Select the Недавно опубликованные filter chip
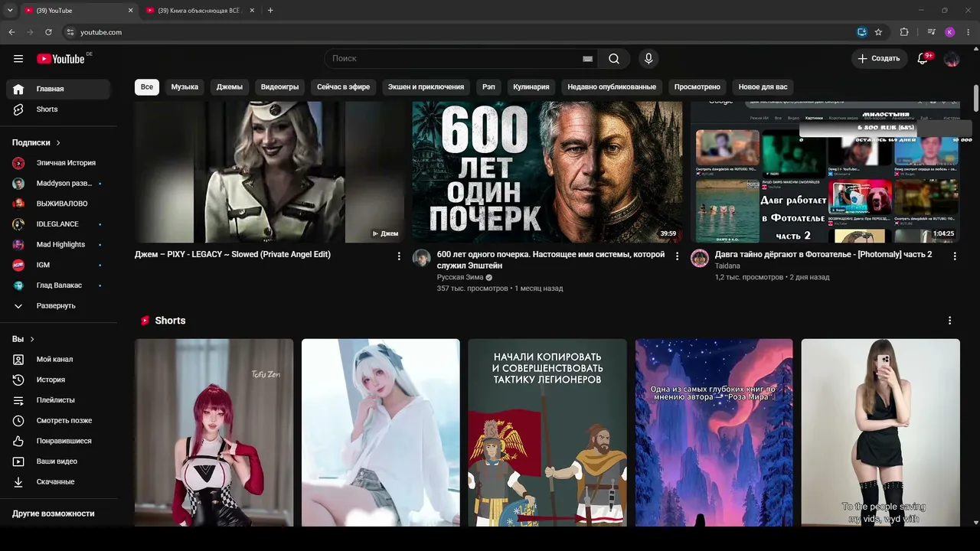980x551 pixels. (x=612, y=87)
